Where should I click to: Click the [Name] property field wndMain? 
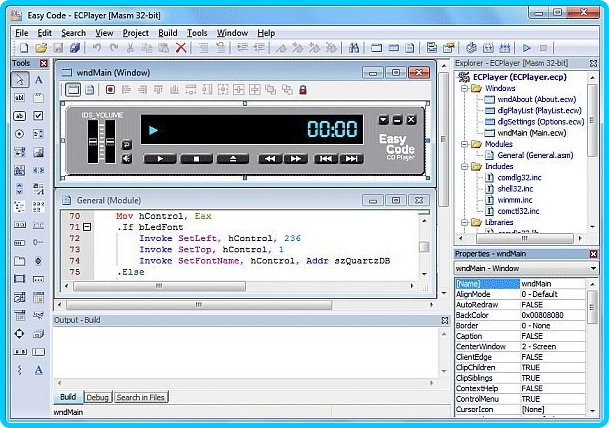click(552, 284)
